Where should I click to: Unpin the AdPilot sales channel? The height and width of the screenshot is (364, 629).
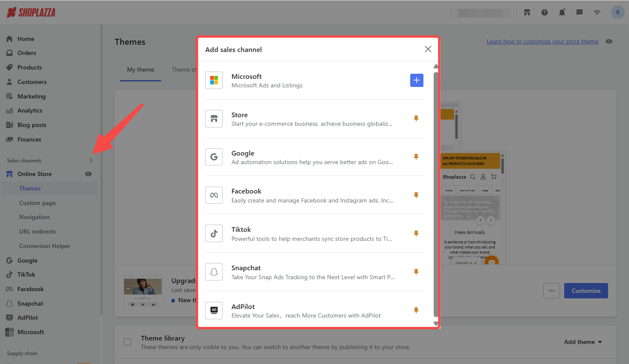pyautogui.click(x=416, y=310)
